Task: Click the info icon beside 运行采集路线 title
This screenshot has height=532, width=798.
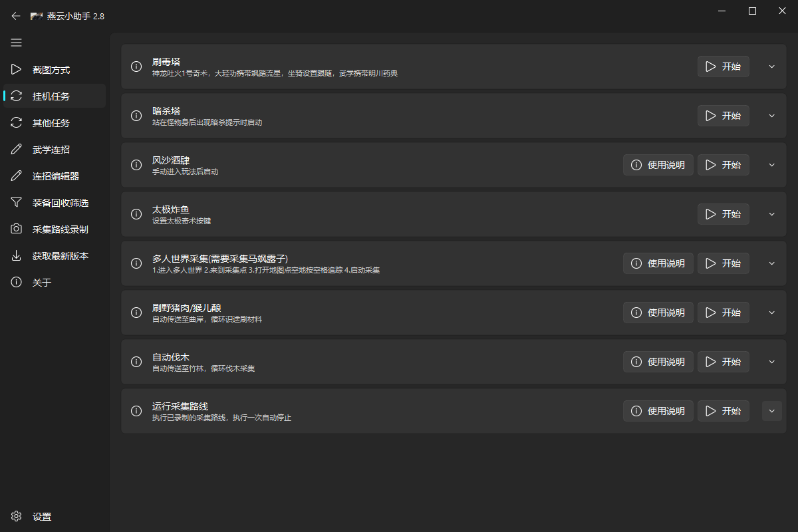Action: click(x=136, y=411)
